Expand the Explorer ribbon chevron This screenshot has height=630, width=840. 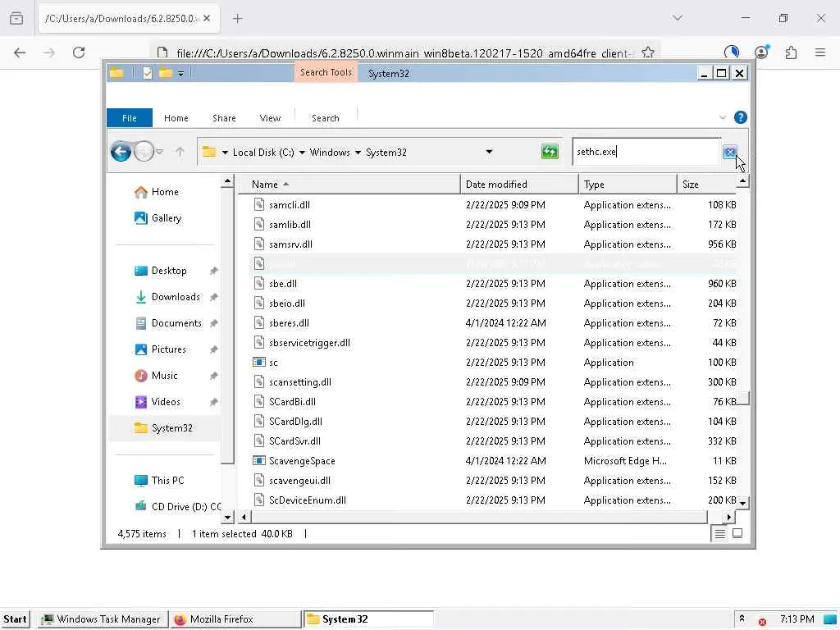[722, 117]
